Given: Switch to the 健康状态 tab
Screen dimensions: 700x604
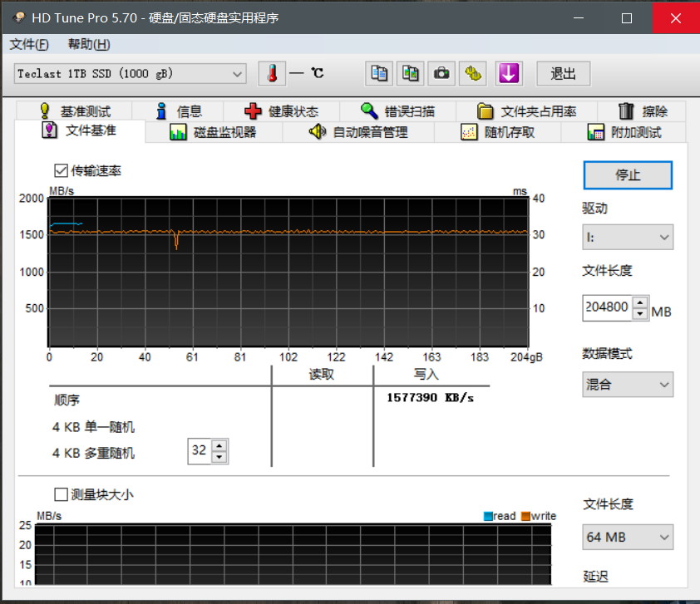Looking at the screenshot, I should click(x=282, y=111).
